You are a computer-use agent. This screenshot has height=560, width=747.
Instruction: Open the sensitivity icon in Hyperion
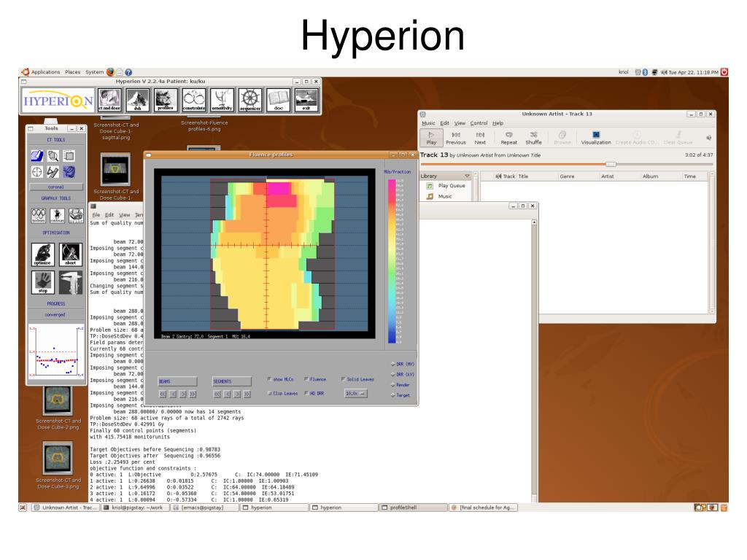222,99
